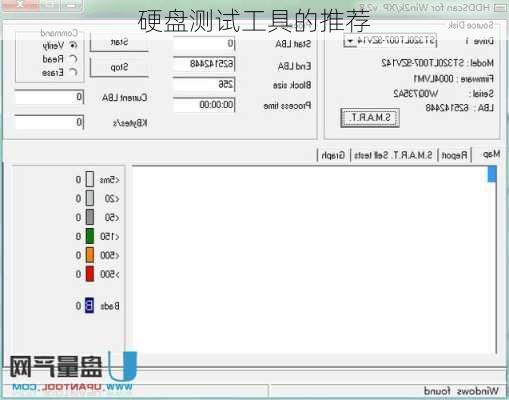Select the Erase command radio button

pos(73,72)
